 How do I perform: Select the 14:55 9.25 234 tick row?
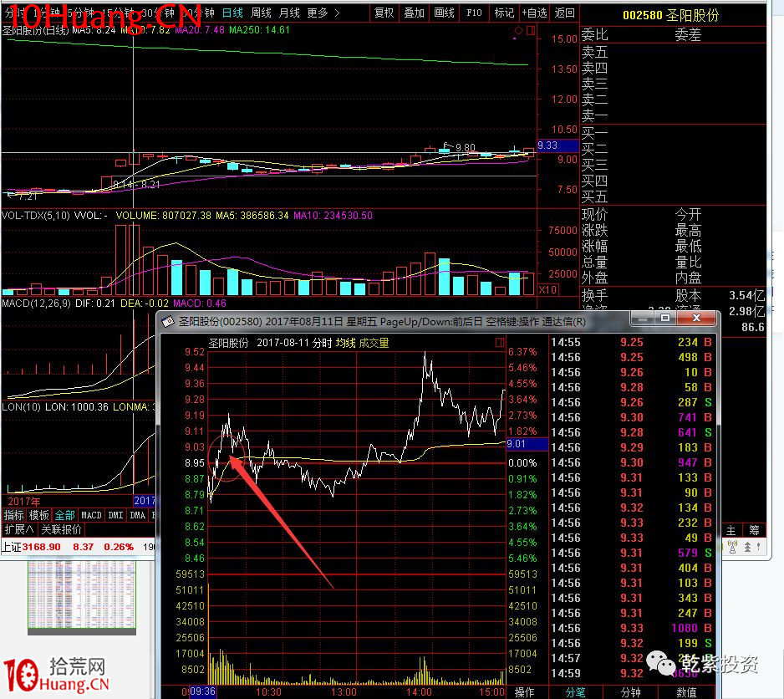click(631, 342)
